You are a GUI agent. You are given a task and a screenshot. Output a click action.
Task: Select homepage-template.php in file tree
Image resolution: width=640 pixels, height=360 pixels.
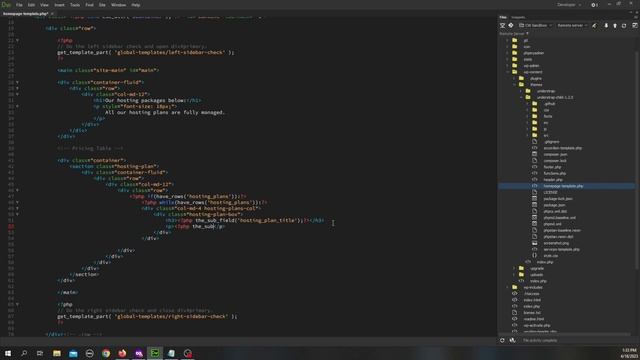pyautogui.click(x=563, y=186)
